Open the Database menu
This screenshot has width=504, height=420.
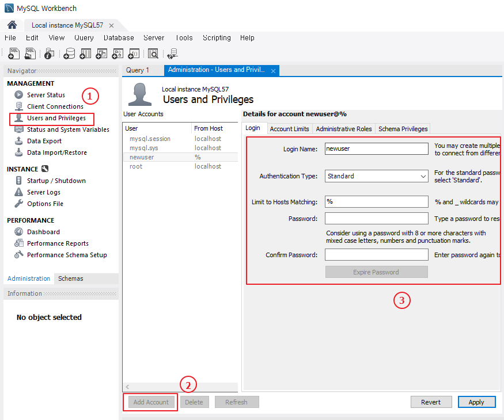(x=119, y=38)
